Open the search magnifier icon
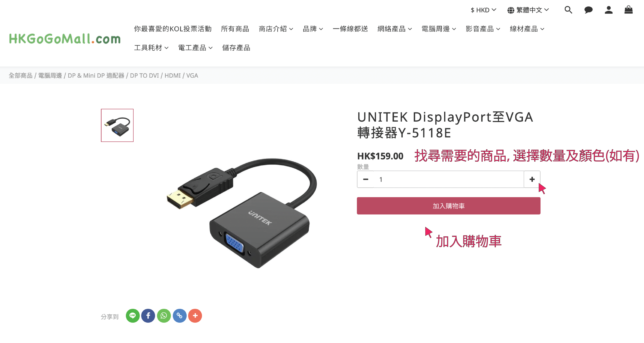 click(568, 10)
